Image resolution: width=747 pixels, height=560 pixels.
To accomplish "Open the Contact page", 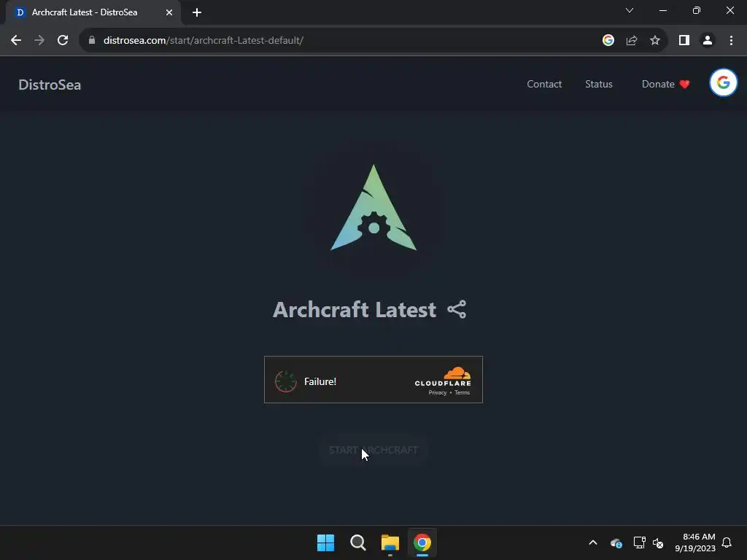I will 544,85.
